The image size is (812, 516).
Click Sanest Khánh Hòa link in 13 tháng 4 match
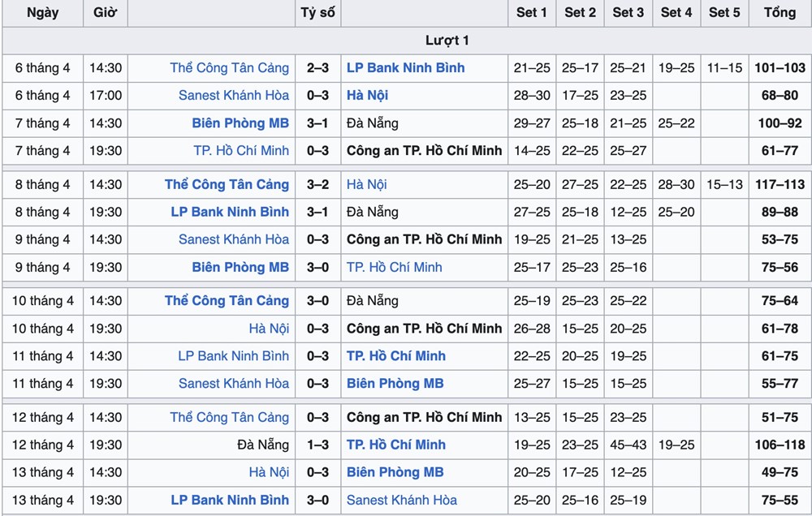[401, 501]
